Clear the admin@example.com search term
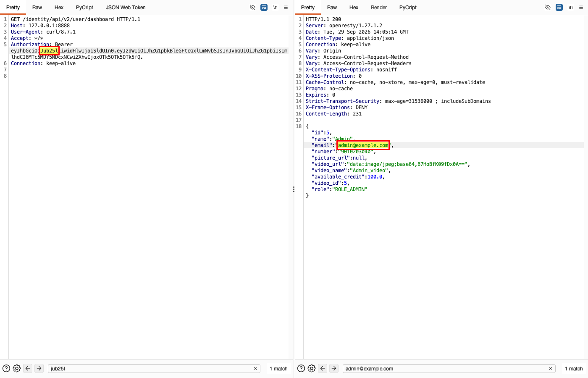This screenshot has width=588, height=378. [550, 368]
